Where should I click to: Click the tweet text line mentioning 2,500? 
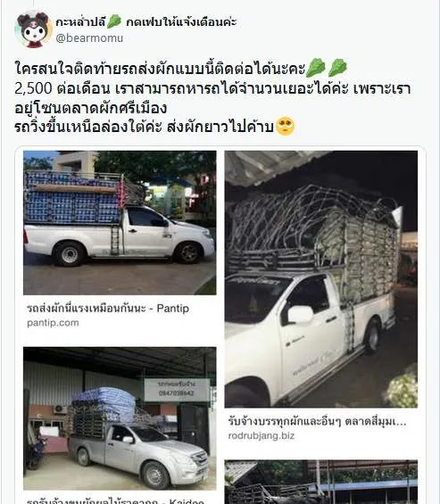[212, 88]
